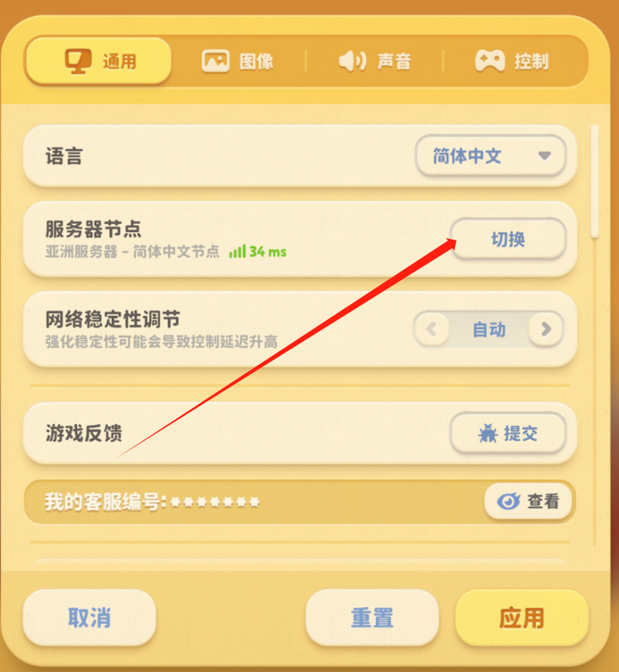Image resolution: width=619 pixels, height=672 pixels.
Task: Click the green signal strength bars icon
Action: click(x=237, y=251)
